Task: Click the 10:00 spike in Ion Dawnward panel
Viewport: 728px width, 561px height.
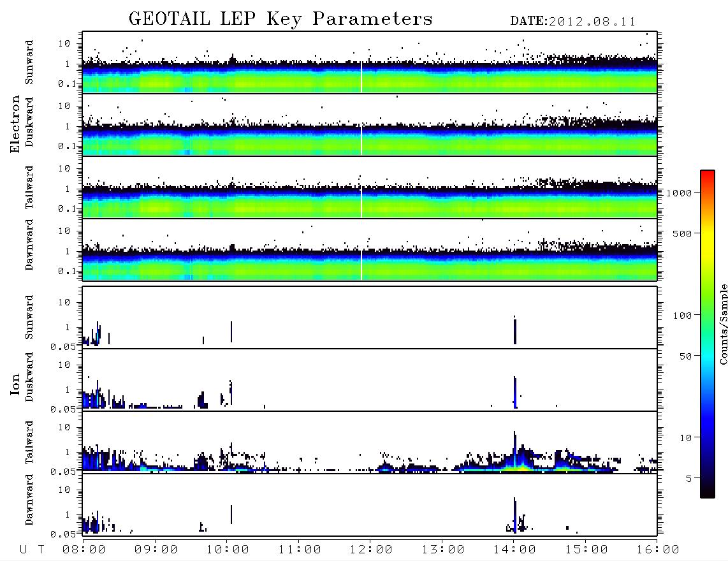Action: [x=231, y=514]
